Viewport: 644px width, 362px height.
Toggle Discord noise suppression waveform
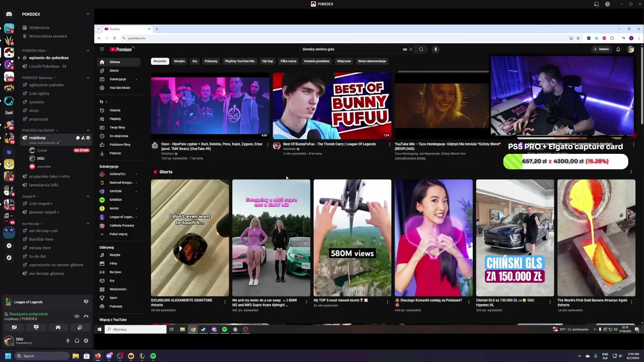tap(76, 316)
